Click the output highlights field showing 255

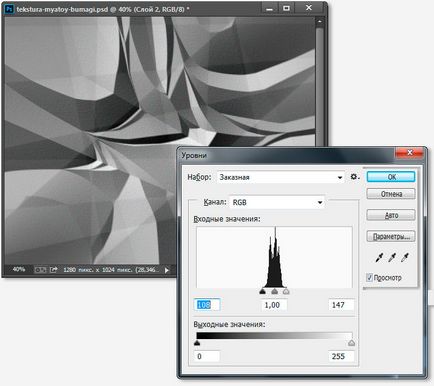click(x=341, y=356)
